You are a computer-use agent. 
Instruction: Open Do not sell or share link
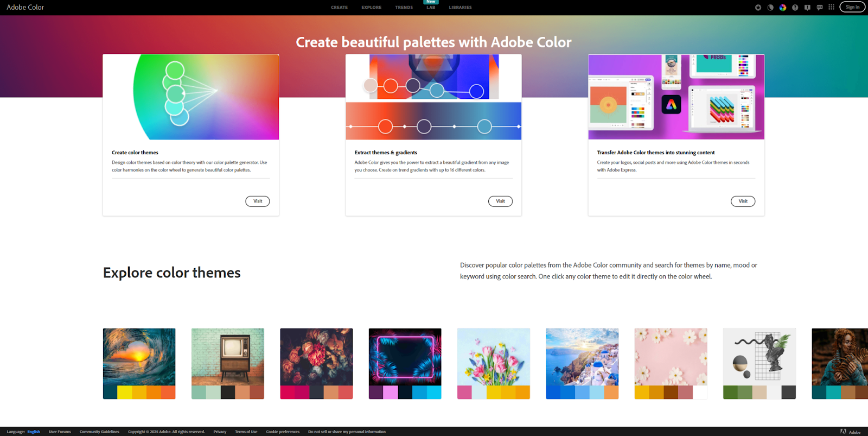coord(347,432)
